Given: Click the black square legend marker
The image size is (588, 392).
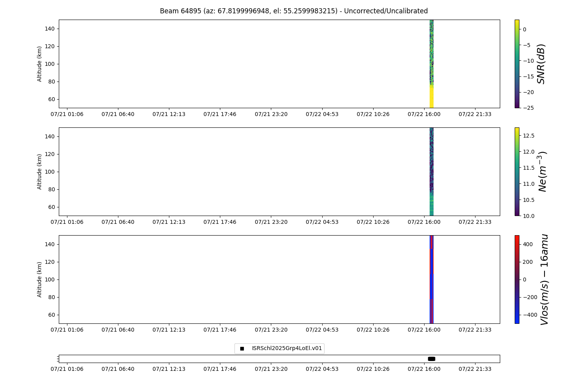Looking at the screenshot, I should pos(242,348).
